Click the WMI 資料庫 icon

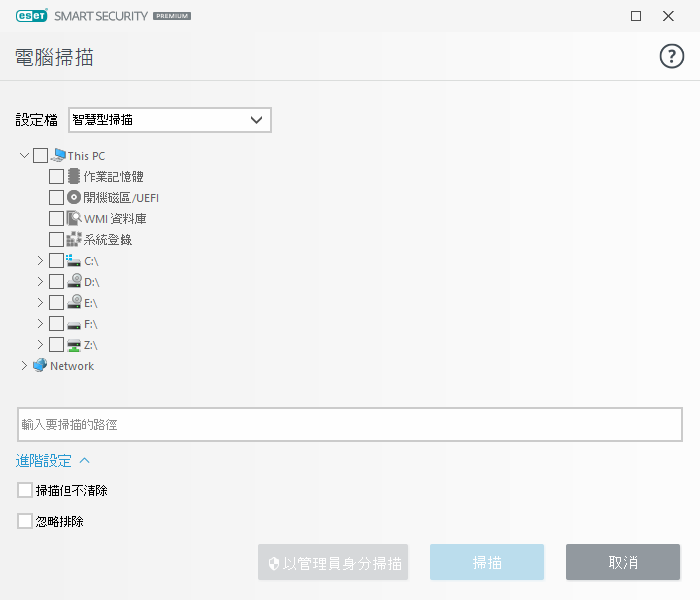click(73, 218)
